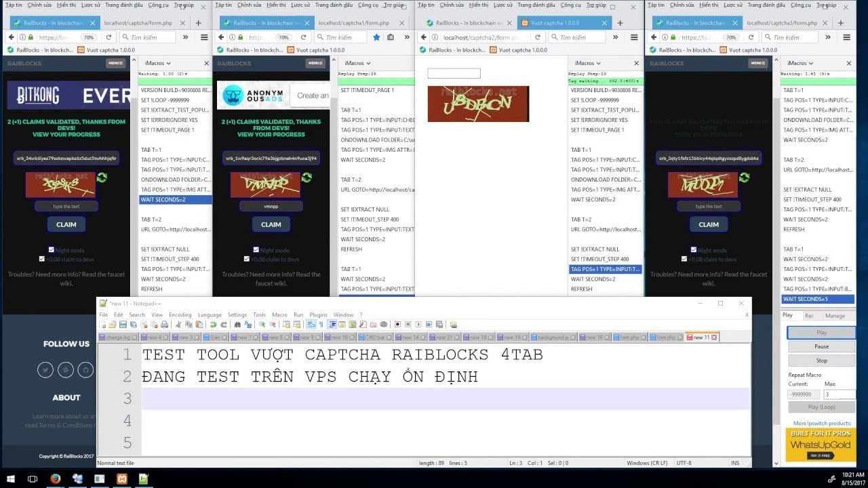This screenshot has height=488, width=868.
Task: Click CLAIM button in captcha/form.php window
Action: point(66,224)
